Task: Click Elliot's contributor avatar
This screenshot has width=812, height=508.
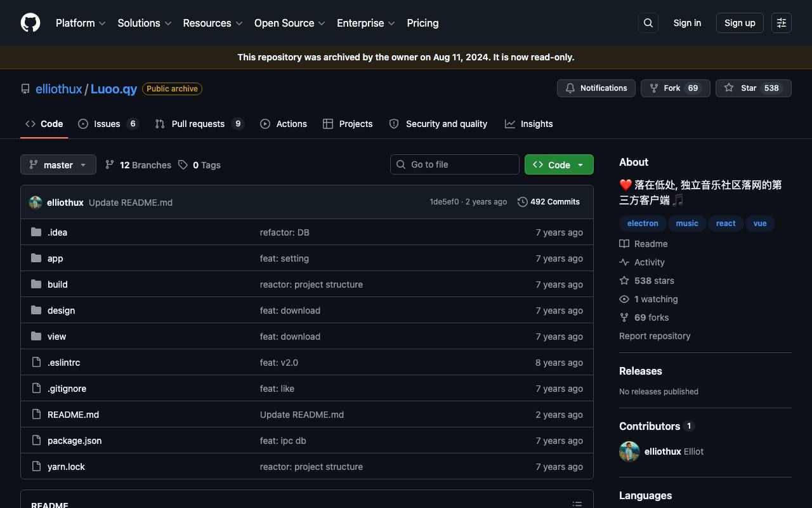Action: 629,451
